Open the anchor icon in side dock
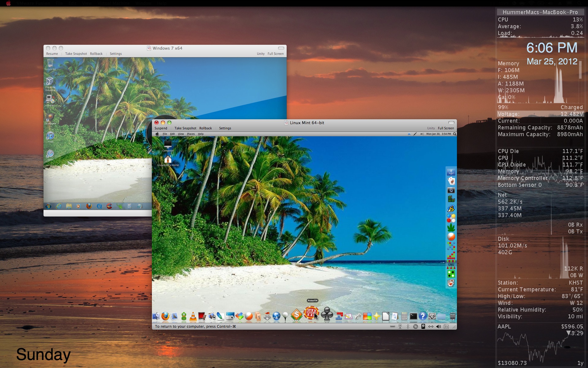Screen dimensions: 588x368 pos(451,172)
